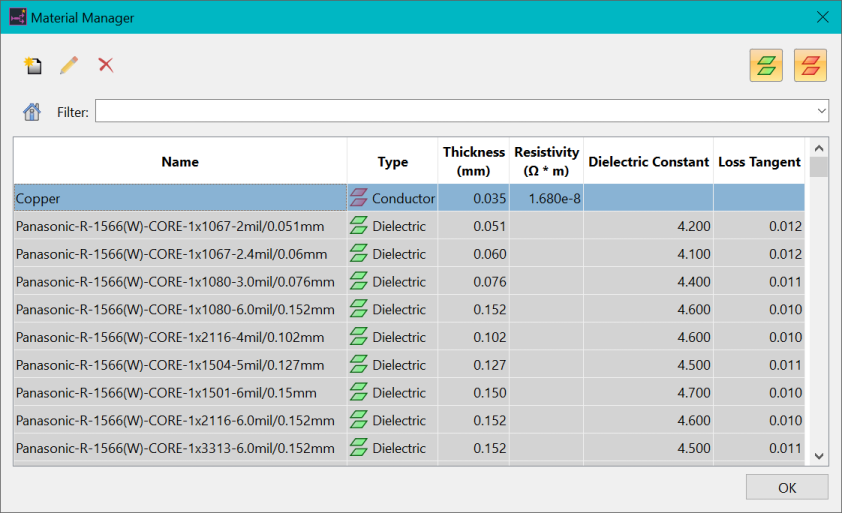
Task: Click the OK button
Action: pos(787,488)
